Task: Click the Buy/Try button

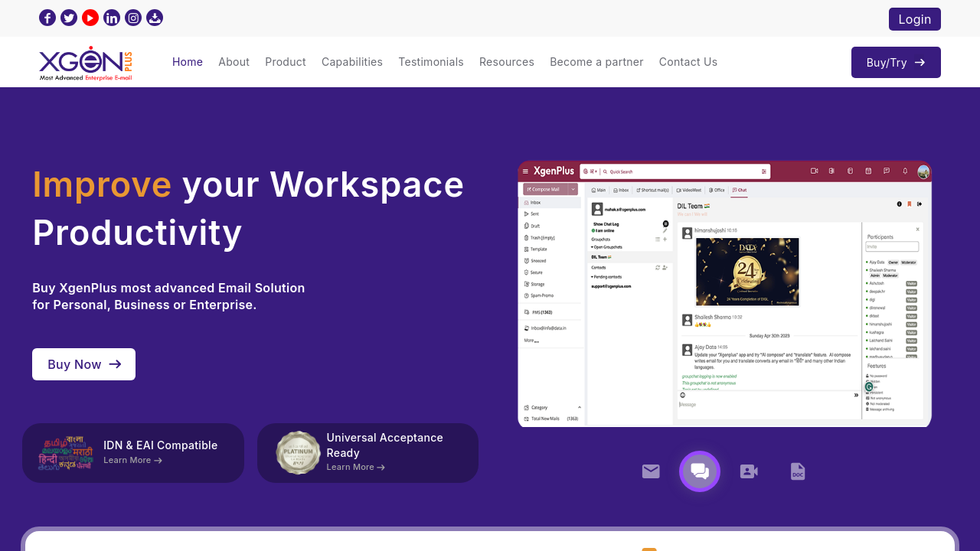Action: (896, 63)
